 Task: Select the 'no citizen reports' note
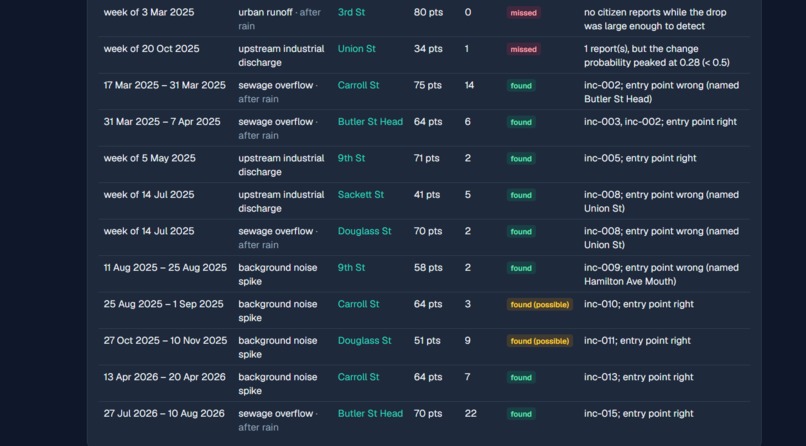[655, 19]
